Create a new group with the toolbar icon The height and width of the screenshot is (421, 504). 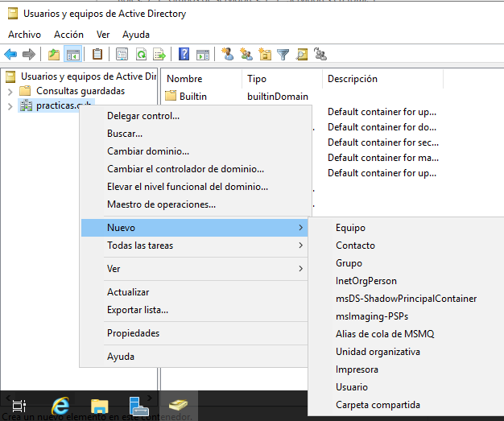coord(246,54)
